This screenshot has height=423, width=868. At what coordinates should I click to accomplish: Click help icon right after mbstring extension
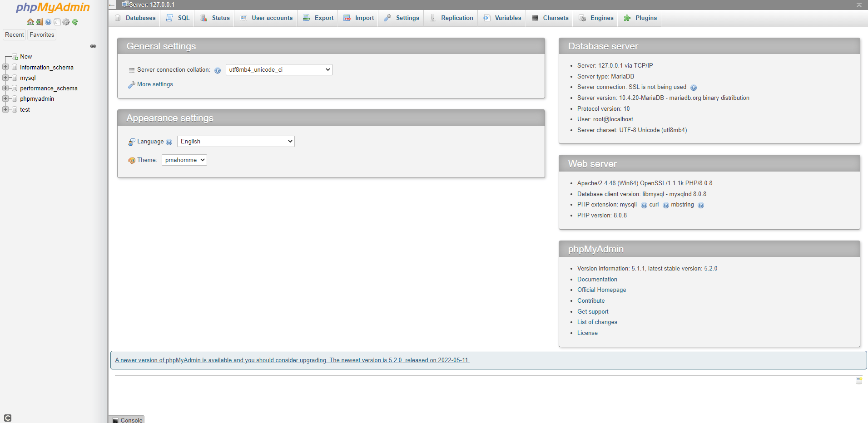701,205
